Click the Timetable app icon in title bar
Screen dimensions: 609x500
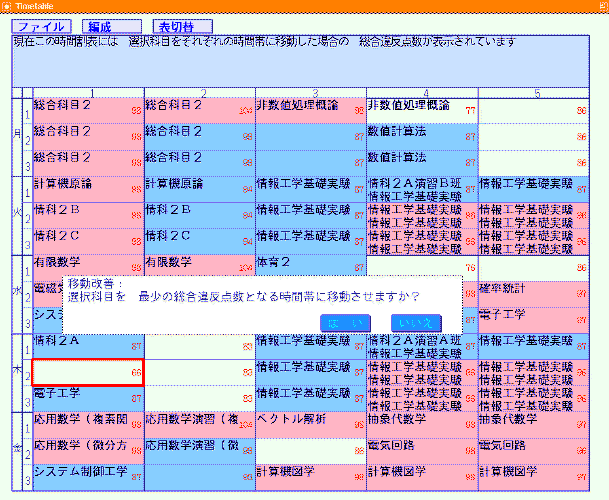point(7,7)
